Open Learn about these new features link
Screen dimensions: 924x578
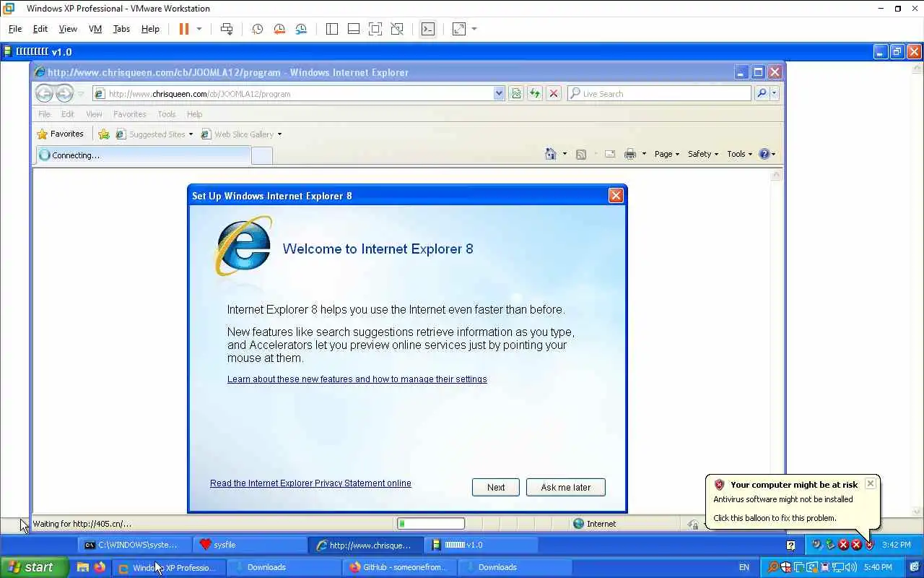point(357,379)
